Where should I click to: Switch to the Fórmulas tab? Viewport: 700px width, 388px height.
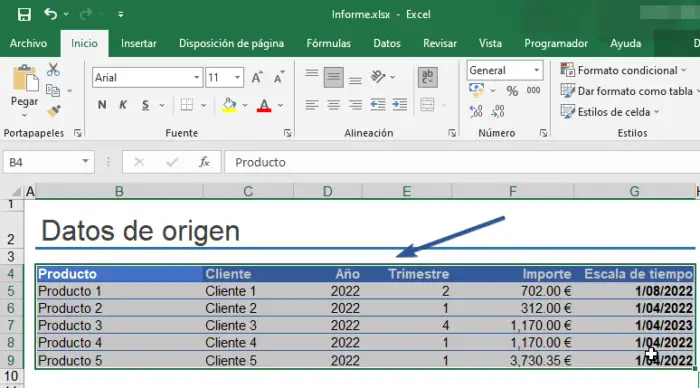(x=329, y=43)
